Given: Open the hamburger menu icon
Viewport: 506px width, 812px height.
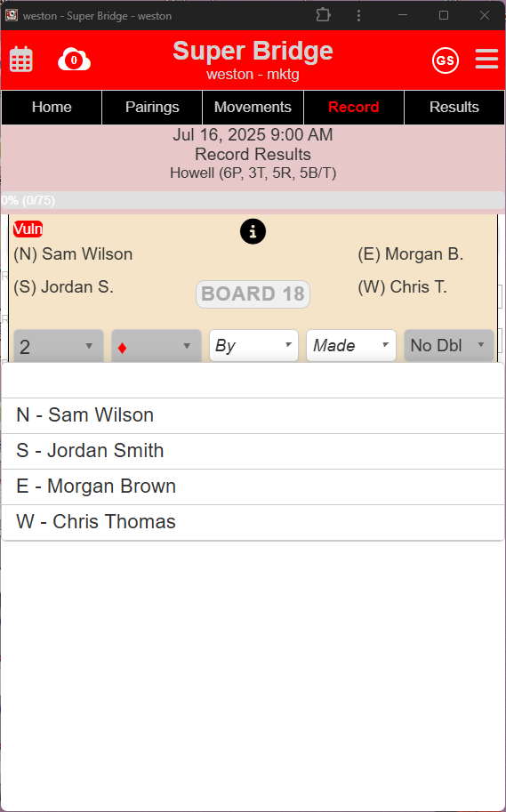Looking at the screenshot, I should [x=486, y=60].
